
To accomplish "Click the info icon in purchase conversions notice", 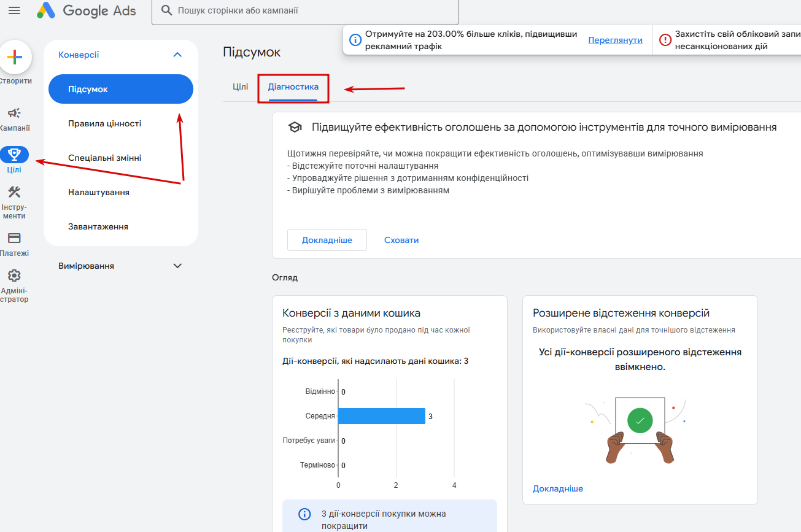I will (304, 514).
